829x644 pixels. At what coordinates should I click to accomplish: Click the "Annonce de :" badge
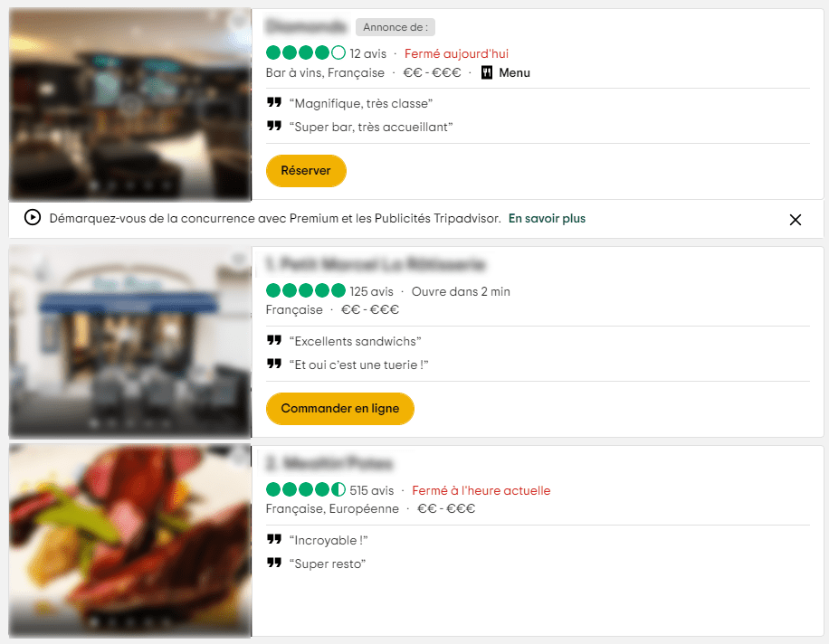pyautogui.click(x=395, y=27)
